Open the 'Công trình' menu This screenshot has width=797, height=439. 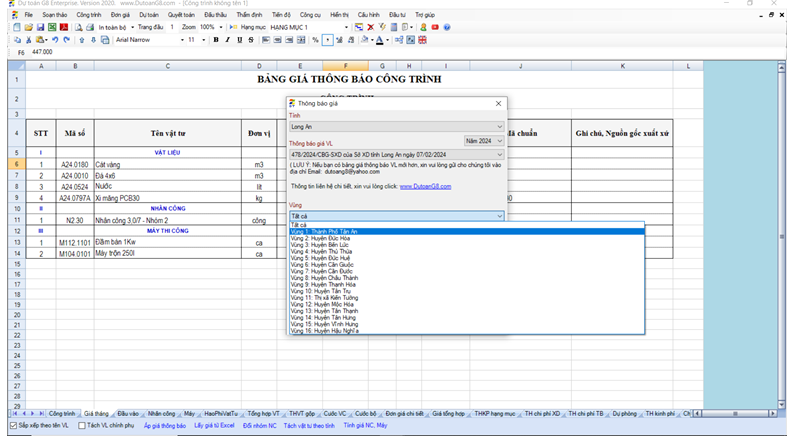point(88,15)
